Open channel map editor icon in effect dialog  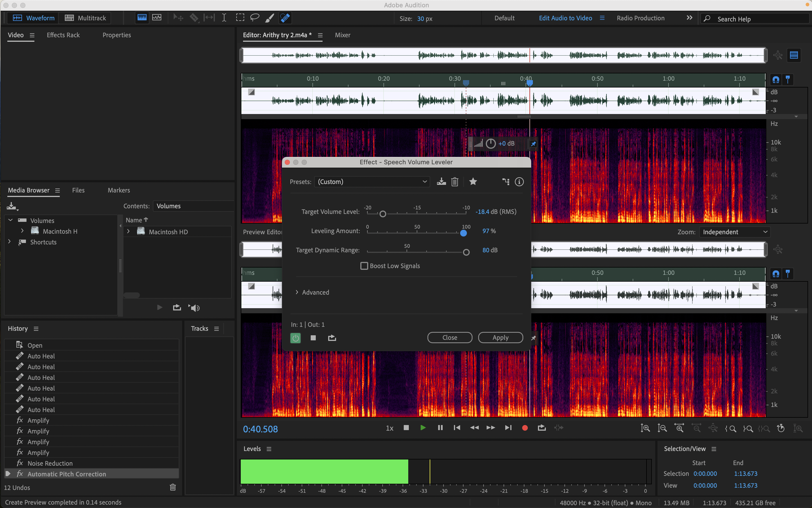506,182
